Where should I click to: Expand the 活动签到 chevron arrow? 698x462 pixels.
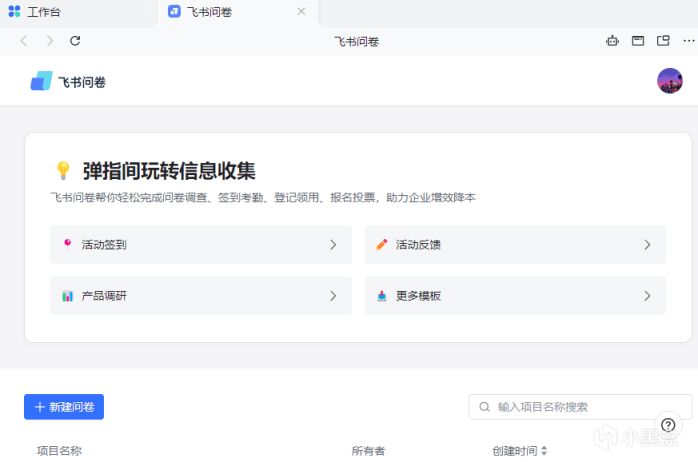click(x=333, y=244)
